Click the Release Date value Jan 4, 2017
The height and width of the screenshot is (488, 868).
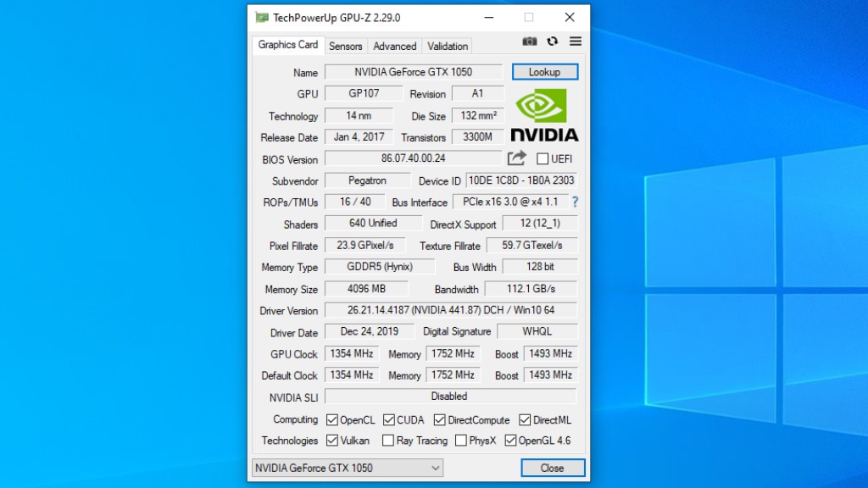point(359,136)
